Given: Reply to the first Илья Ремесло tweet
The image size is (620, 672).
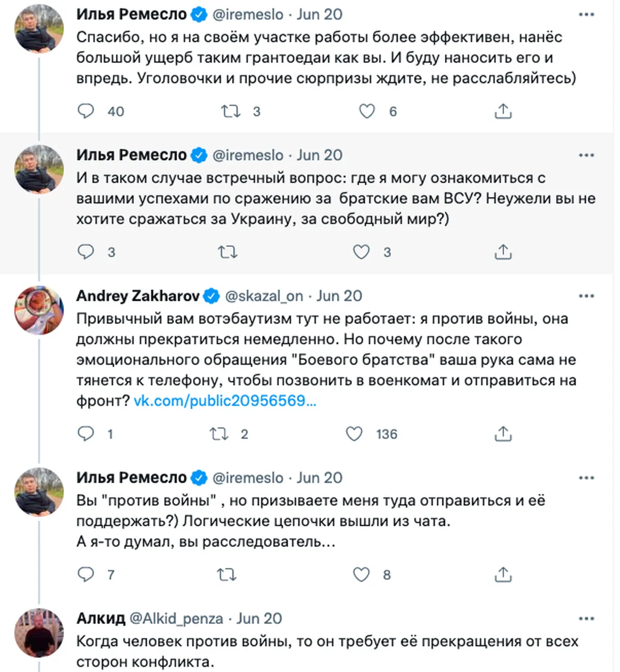Looking at the screenshot, I should point(86,111).
